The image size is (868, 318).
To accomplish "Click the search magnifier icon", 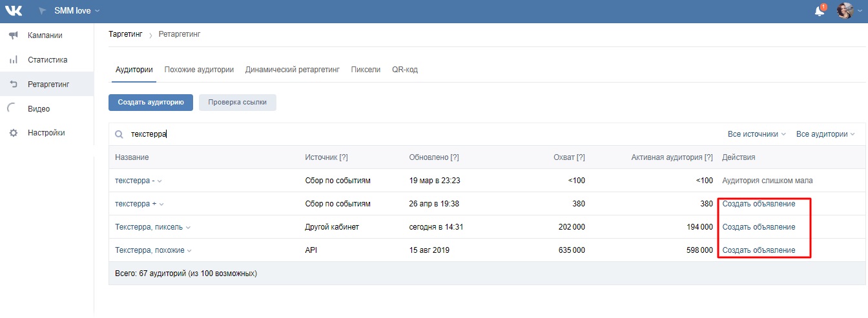I will tap(119, 135).
